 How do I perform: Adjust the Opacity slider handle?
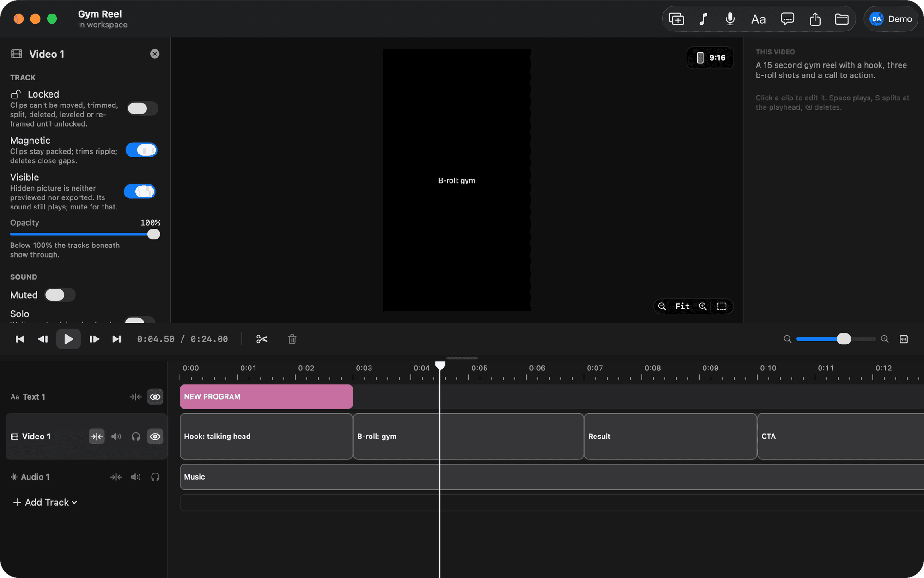[x=154, y=234]
